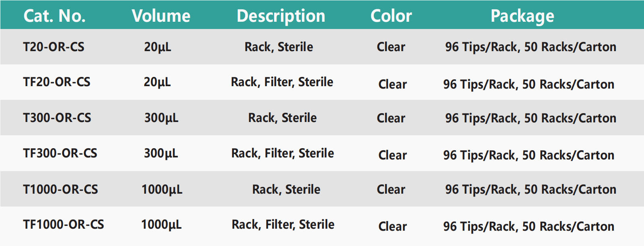The image size is (644, 246).
Task: Select the 300µL volume in TF300-OR-CS row
Action: 161,153
